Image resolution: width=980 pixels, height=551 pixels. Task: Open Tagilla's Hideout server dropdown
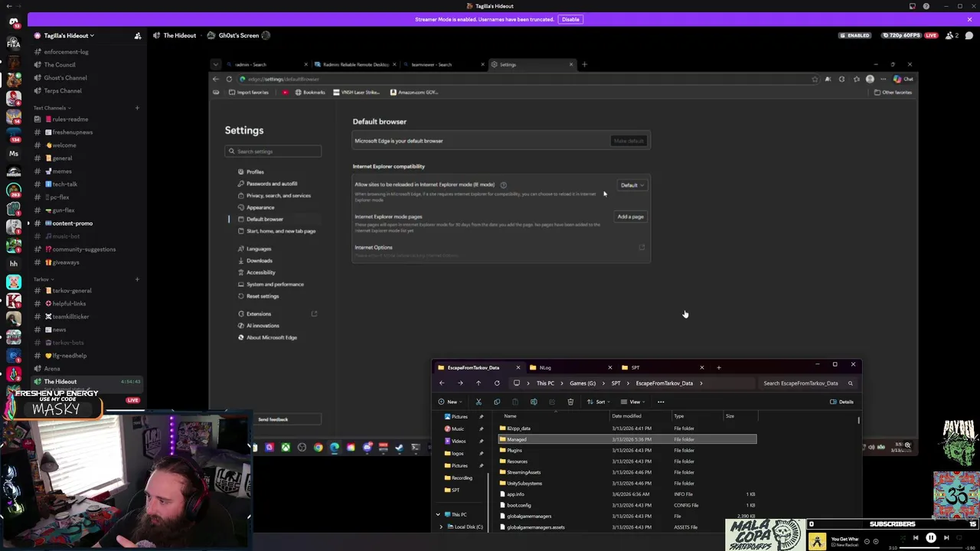pos(69,35)
